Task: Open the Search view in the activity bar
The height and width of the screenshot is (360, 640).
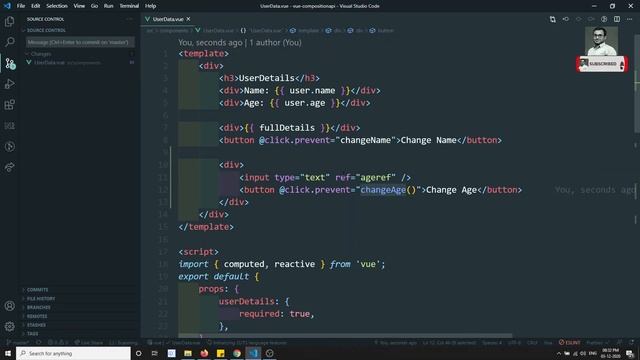Action: tap(9, 42)
